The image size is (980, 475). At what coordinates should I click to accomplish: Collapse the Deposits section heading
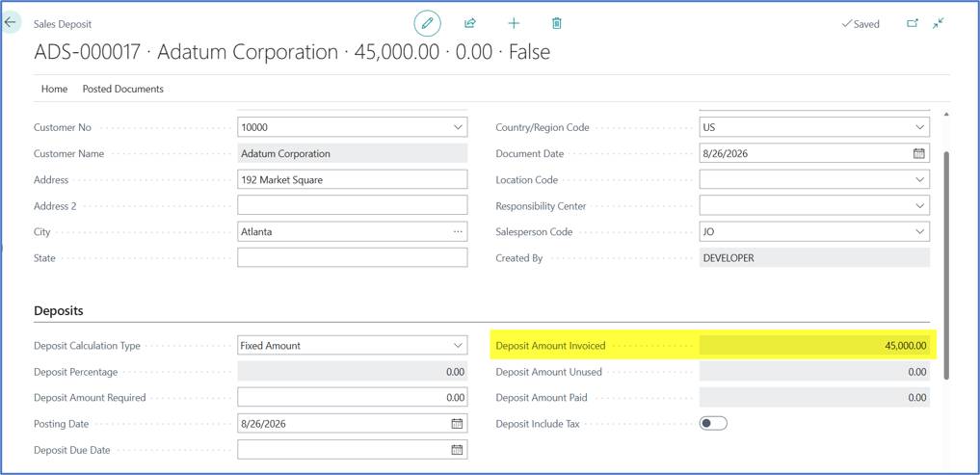point(59,310)
